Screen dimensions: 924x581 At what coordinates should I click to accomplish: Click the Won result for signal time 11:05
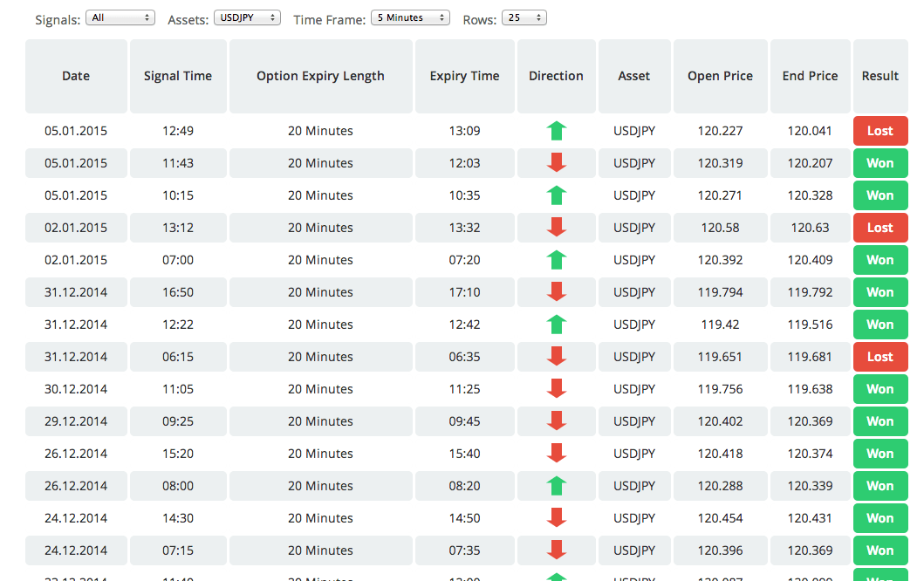point(880,389)
